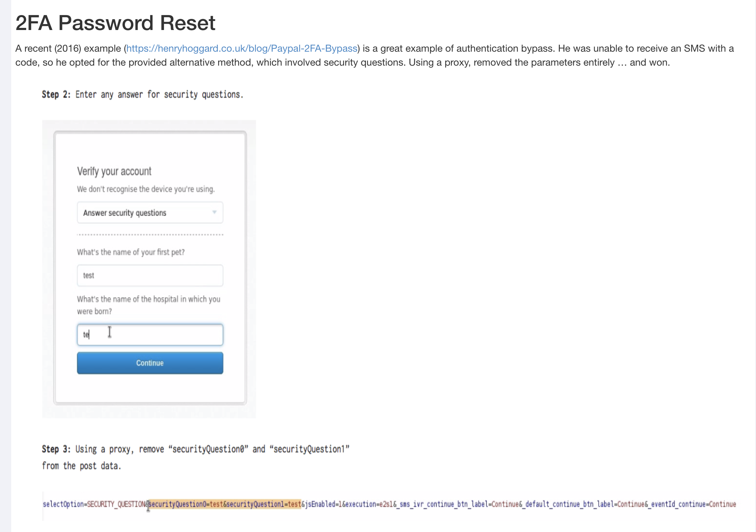
Task: Click the hospital name answer input field
Action: point(149,335)
